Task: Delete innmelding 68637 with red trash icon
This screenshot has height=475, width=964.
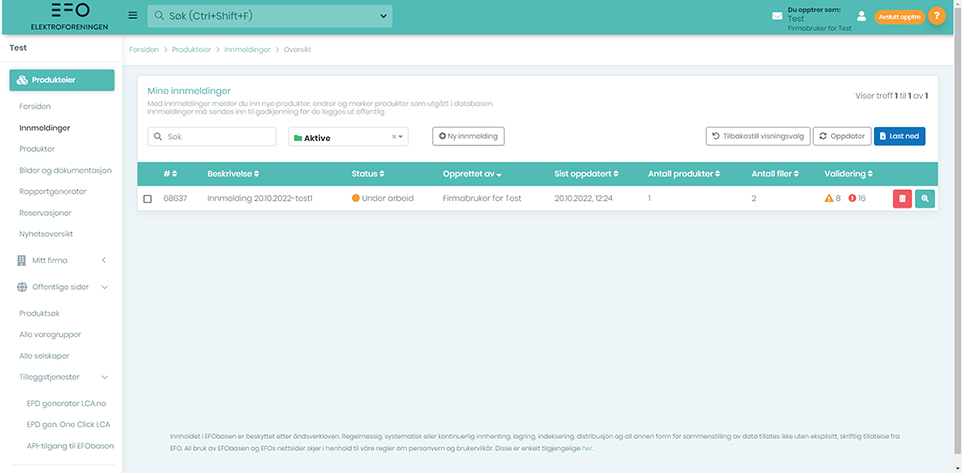Action: pyautogui.click(x=902, y=199)
